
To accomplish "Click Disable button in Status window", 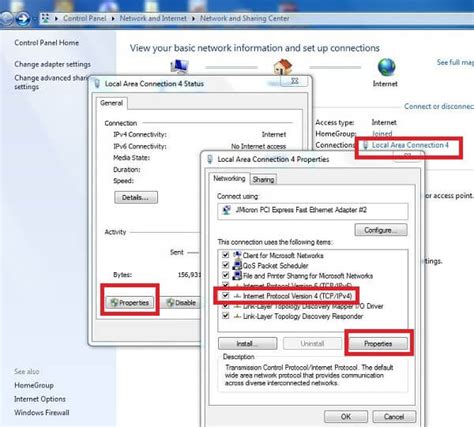I will (182, 303).
